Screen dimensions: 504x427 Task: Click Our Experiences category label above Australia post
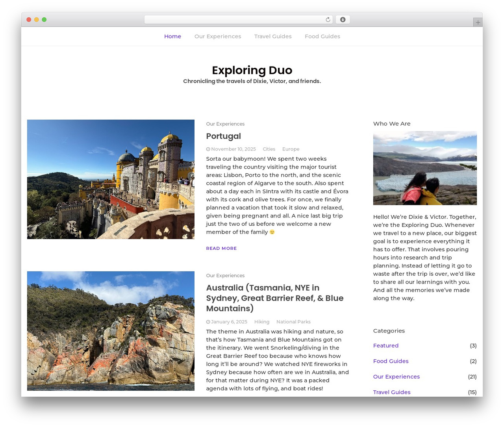pyautogui.click(x=225, y=275)
